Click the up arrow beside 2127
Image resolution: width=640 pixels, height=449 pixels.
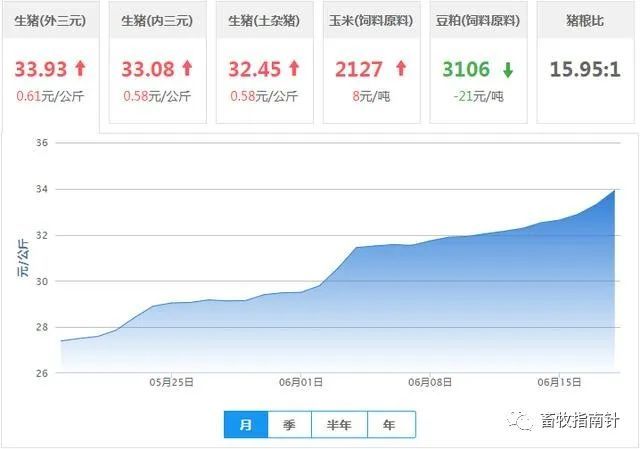(x=401, y=69)
